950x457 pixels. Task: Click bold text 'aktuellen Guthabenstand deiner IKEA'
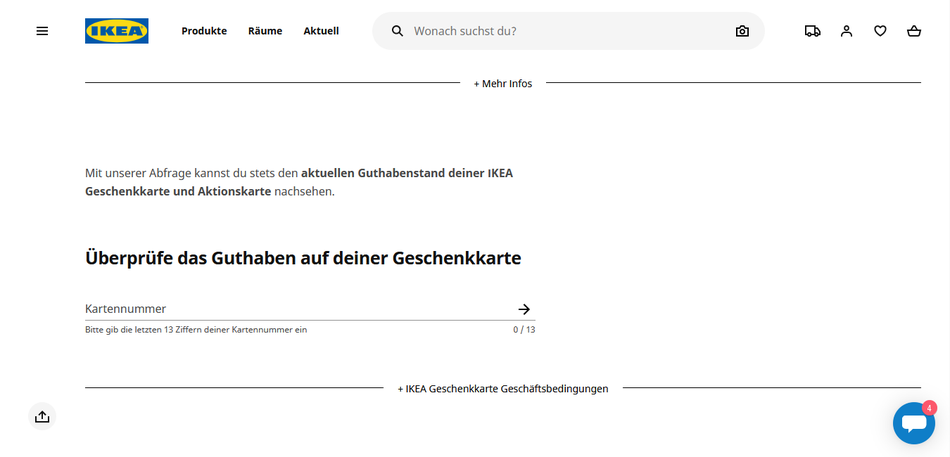coord(407,173)
